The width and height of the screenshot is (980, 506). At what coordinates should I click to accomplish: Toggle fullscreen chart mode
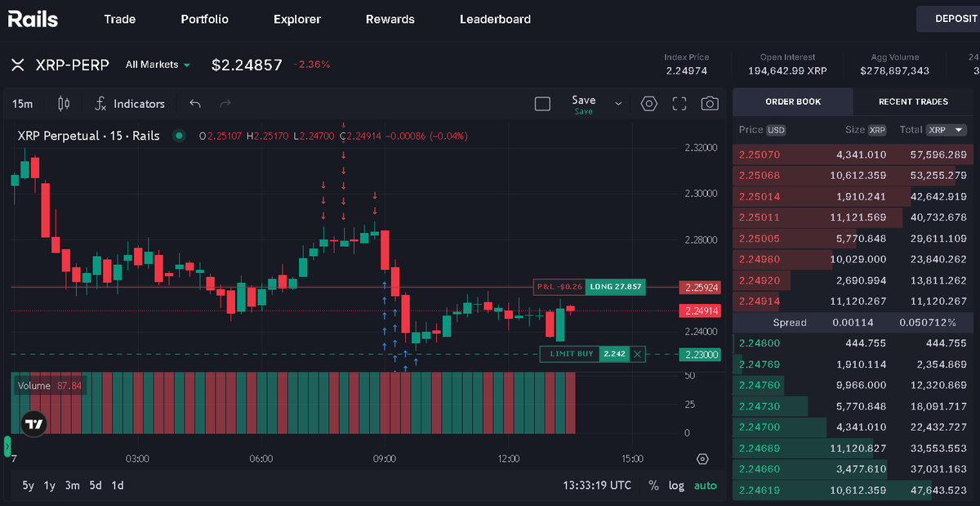(679, 104)
